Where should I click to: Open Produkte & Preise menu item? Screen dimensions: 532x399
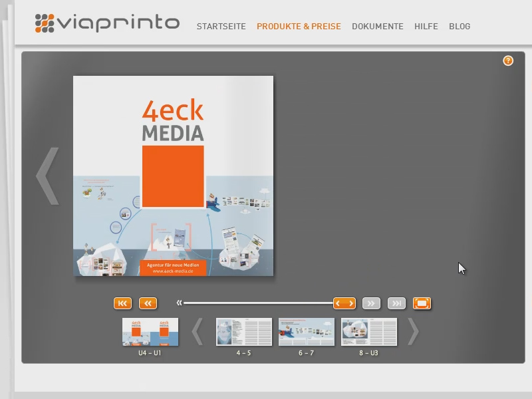[299, 27]
